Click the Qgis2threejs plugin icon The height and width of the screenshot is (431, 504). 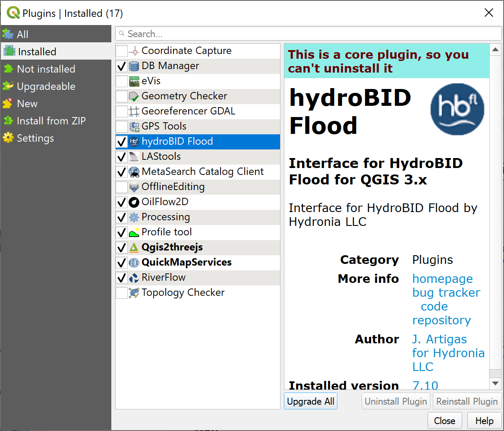click(x=134, y=247)
